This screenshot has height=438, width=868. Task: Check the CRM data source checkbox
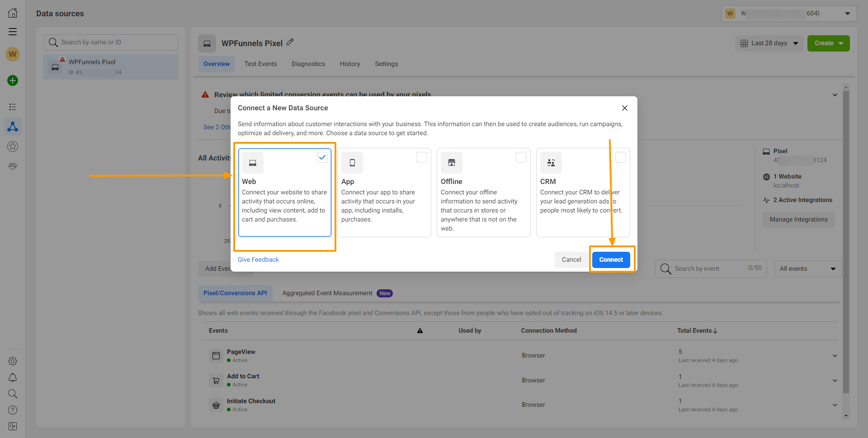[621, 157]
